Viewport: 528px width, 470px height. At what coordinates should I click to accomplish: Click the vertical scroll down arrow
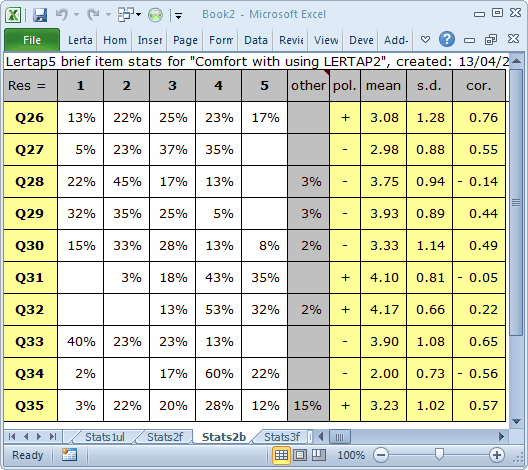point(516,421)
